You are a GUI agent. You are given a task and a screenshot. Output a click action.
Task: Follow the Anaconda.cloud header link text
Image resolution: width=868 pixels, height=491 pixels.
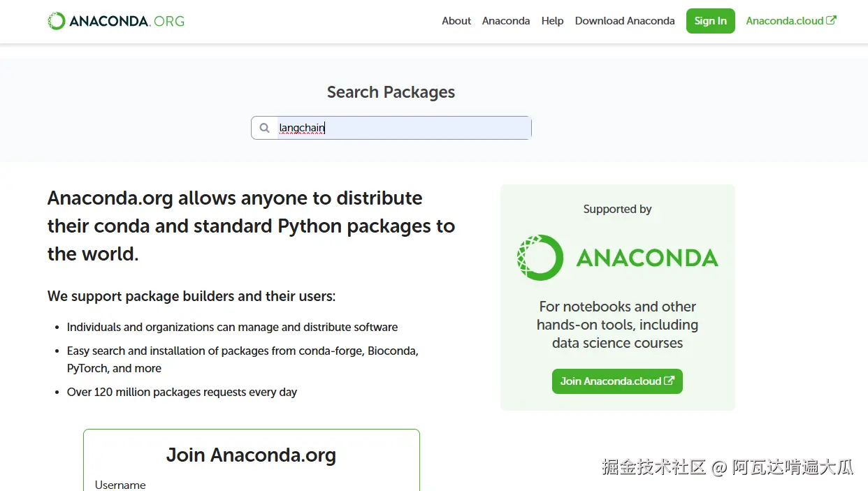coord(784,21)
